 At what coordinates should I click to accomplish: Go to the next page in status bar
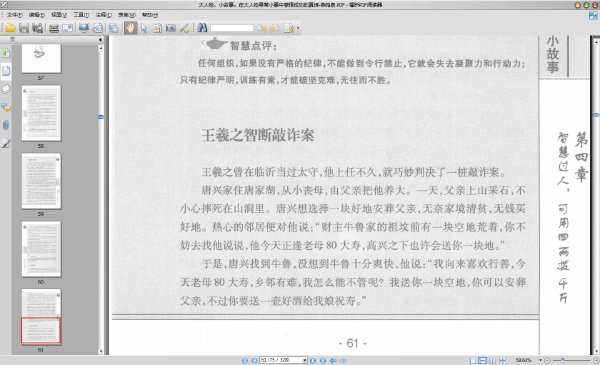313,360
